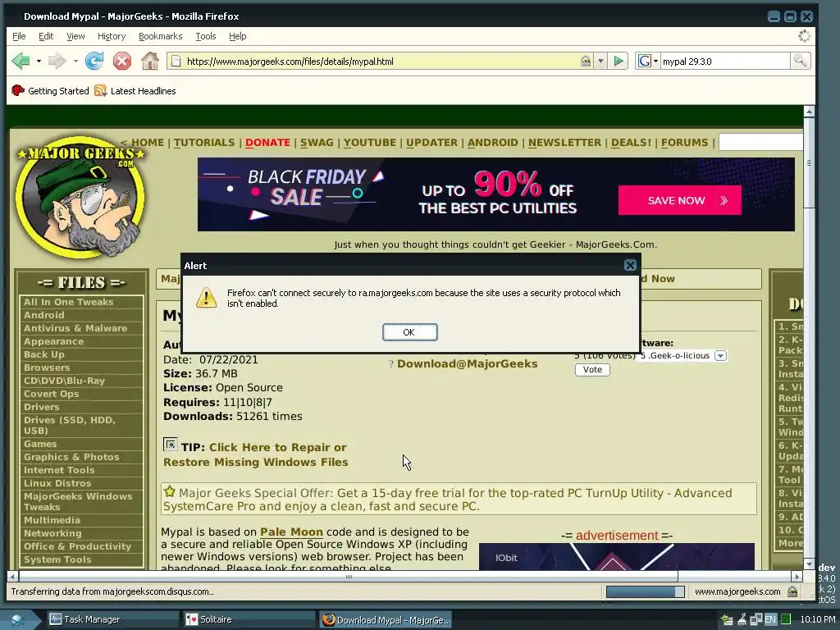Click the status bar padlock icon

(x=792, y=591)
